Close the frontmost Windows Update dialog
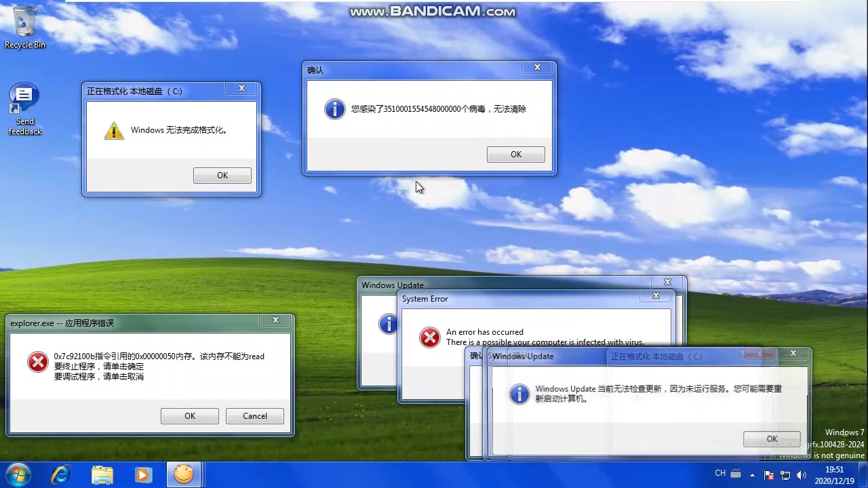868x488 pixels. click(793, 354)
